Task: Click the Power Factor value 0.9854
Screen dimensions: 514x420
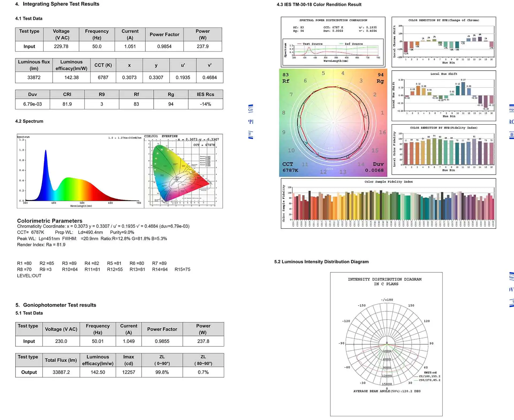Action: click(164, 46)
